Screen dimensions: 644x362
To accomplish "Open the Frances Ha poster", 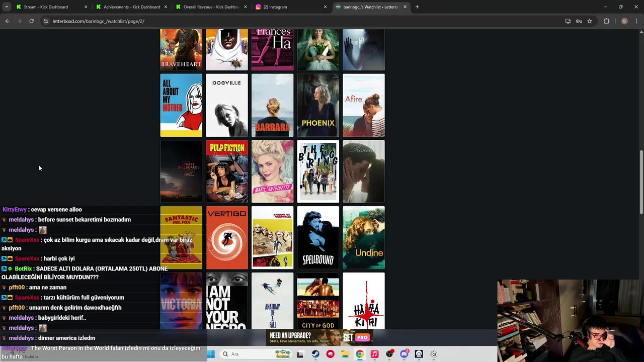I will [x=272, y=49].
